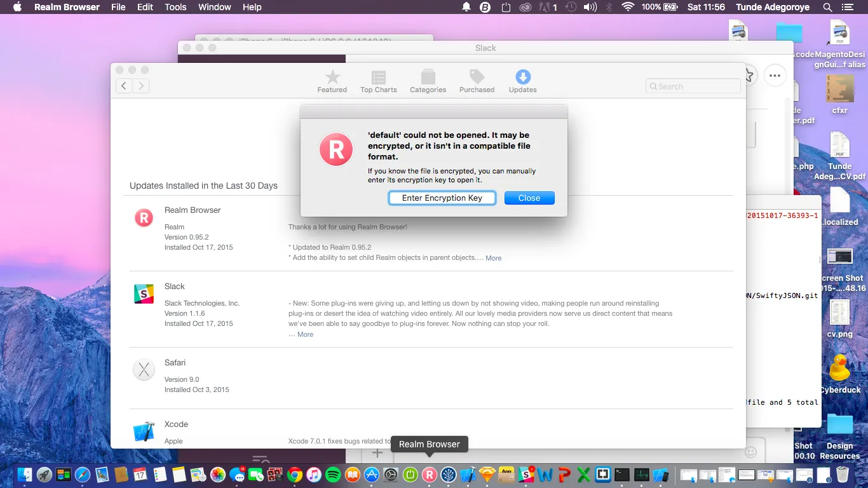Click the Enter Encryption Key button
This screenshot has width=868, height=488.
[x=442, y=198]
